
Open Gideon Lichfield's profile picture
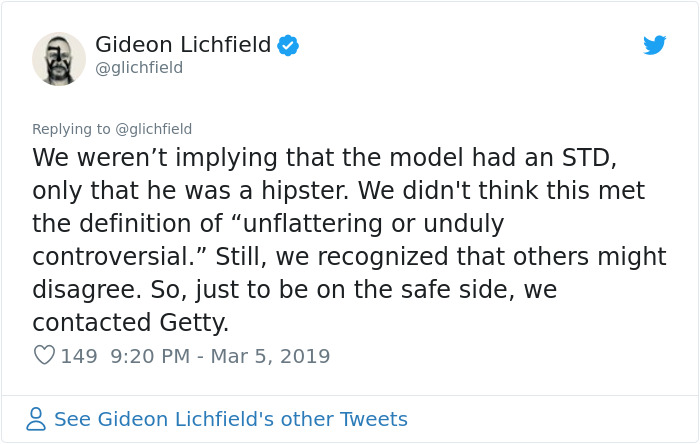click(59, 58)
